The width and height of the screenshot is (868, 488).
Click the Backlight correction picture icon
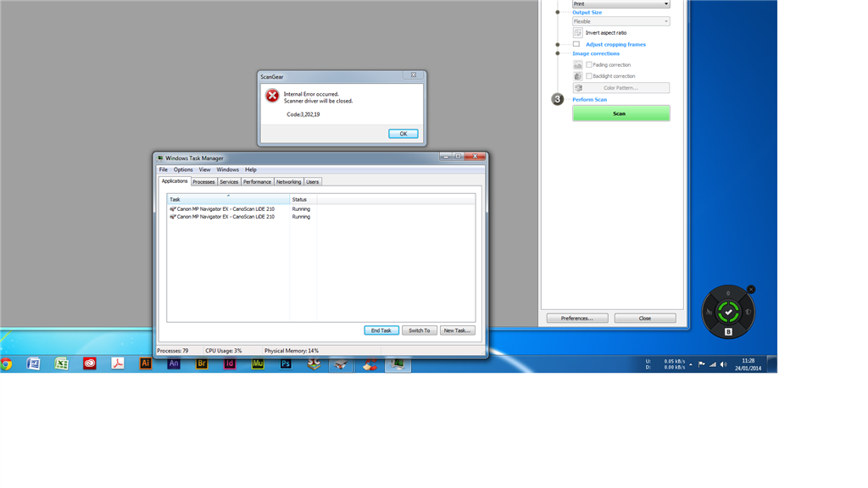coord(578,76)
